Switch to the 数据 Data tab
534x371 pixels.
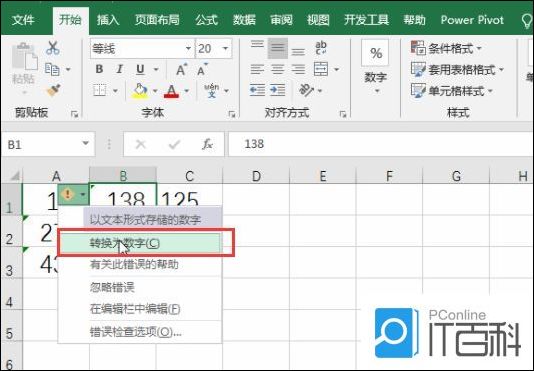pos(244,20)
